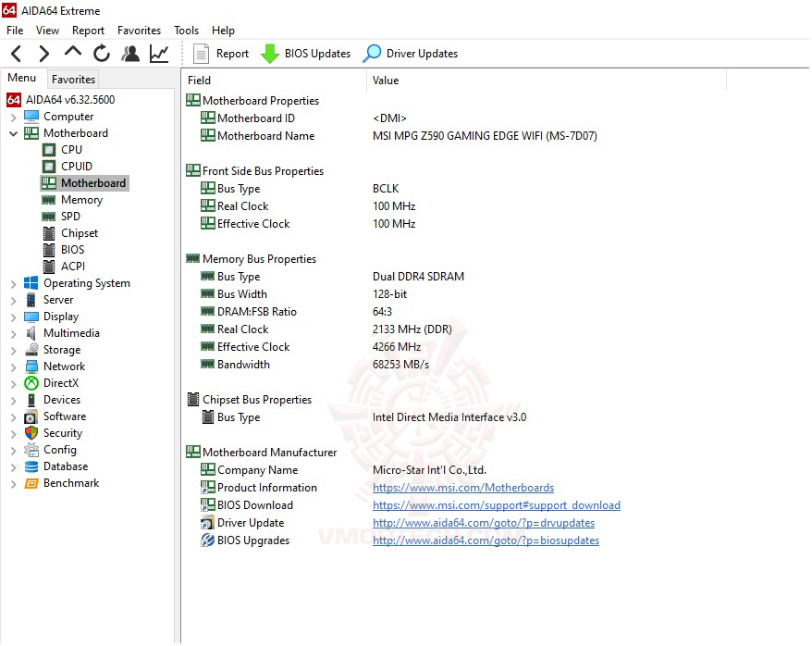Image resolution: width=812 pixels, height=646 pixels.
Task: Select the Motherboard Name row
Action: (399, 136)
